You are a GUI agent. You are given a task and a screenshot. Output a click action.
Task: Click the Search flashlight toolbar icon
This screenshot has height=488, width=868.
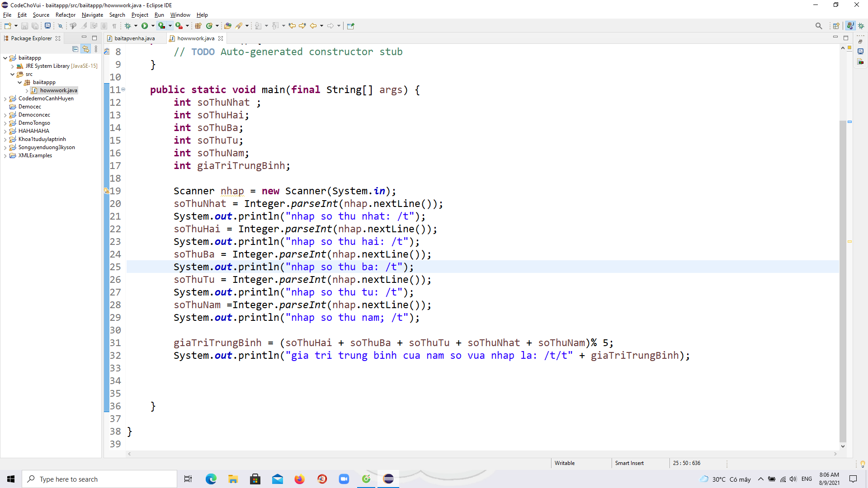click(x=239, y=26)
